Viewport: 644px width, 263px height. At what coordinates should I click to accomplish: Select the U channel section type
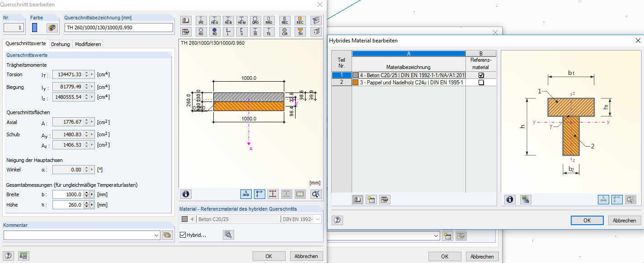[242, 32]
